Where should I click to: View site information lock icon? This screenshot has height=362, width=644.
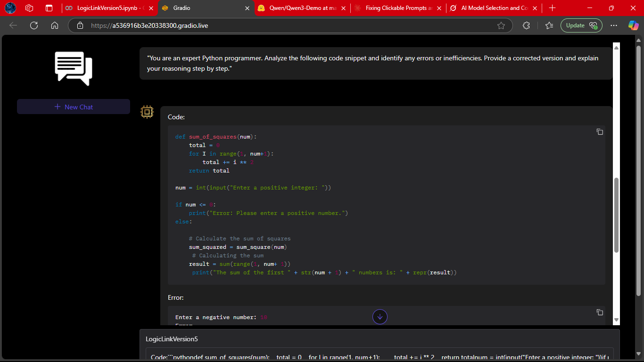[x=80, y=25]
